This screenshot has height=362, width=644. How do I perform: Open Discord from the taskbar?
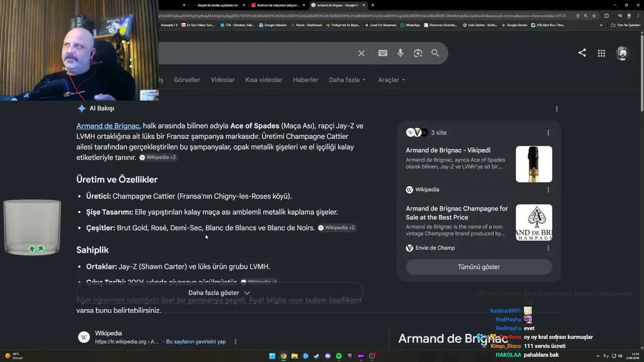click(x=328, y=356)
